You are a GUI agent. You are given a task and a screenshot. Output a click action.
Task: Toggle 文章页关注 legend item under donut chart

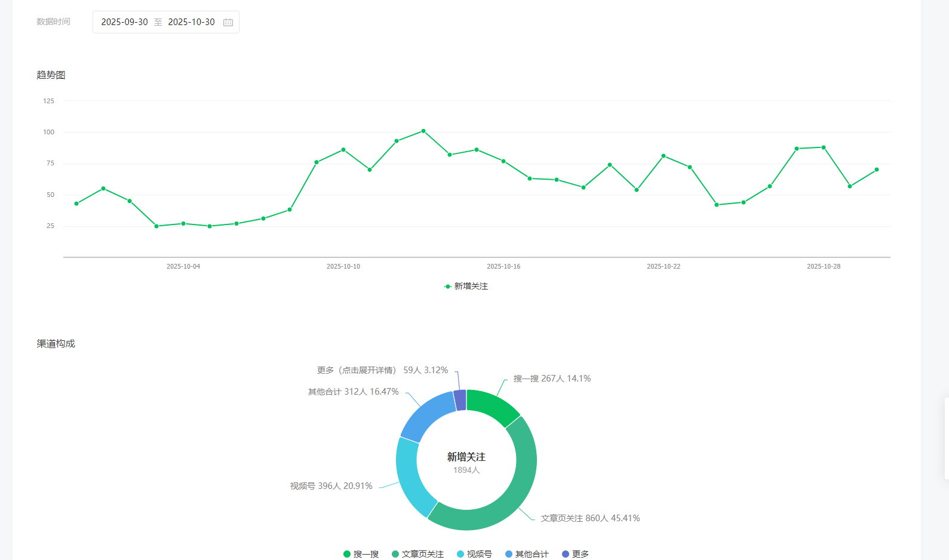(417, 554)
